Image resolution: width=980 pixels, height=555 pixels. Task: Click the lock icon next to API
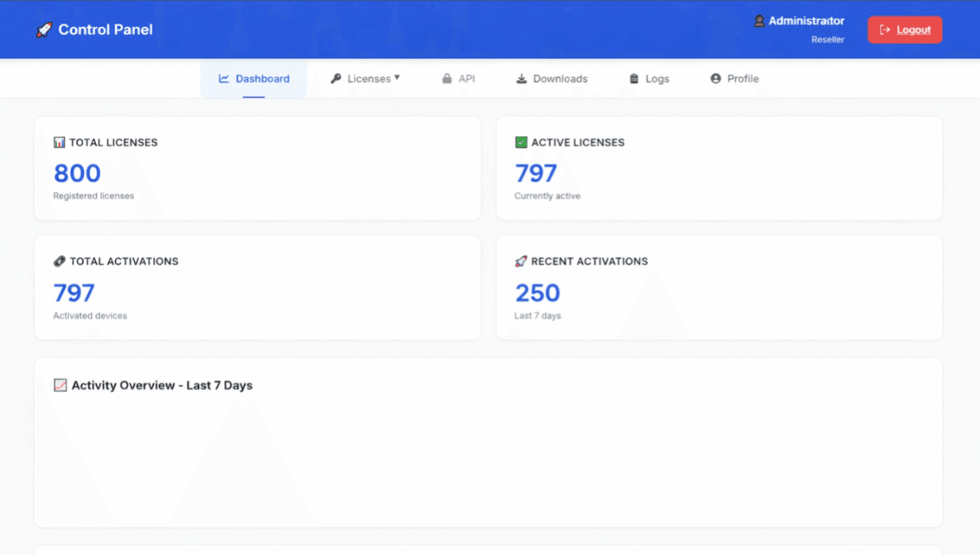(447, 79)
